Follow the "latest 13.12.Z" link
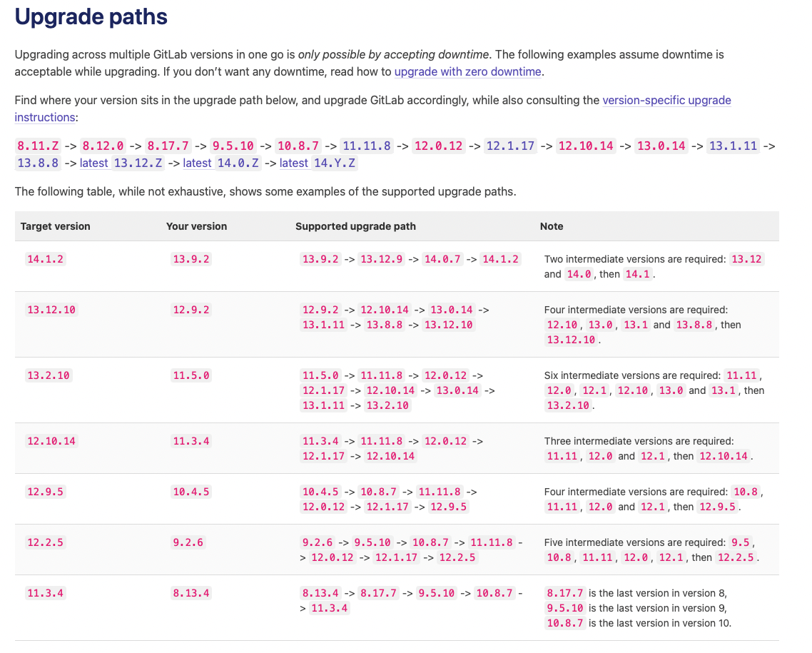Screen dimensions: 812x653 point(122,163)
